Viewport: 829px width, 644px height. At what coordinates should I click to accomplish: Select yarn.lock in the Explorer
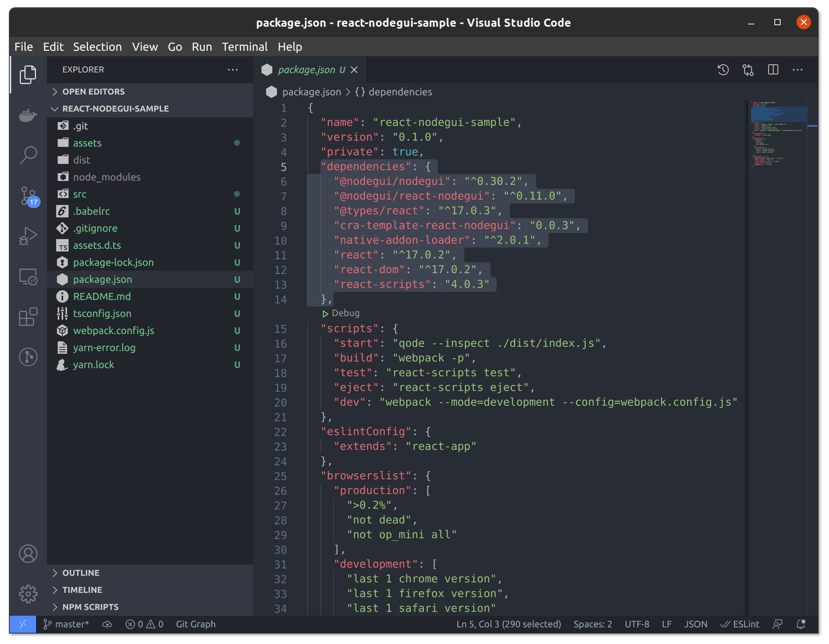click(93, 364)
